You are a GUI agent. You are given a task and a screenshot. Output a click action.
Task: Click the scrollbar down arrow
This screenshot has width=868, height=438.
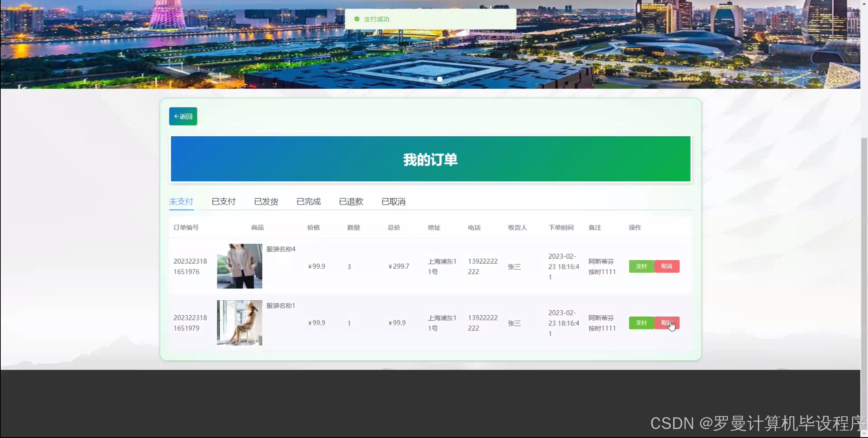coord(864,434)
